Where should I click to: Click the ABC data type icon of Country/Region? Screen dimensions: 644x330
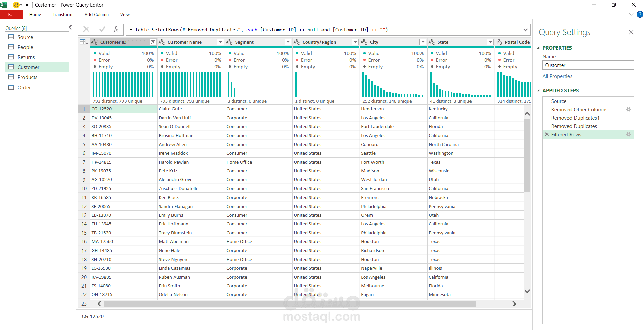click(x=297, y=42)
